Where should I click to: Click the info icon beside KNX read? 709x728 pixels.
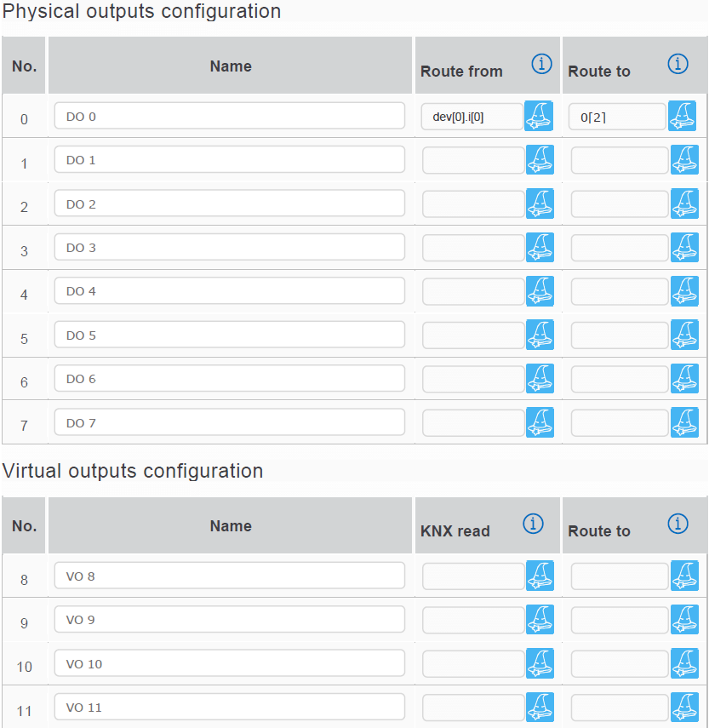(533, 524)
